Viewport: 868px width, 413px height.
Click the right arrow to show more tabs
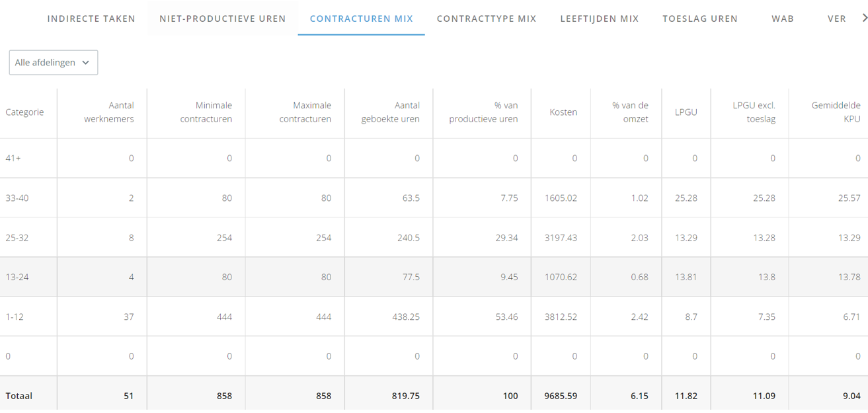[x=863, y=19]
